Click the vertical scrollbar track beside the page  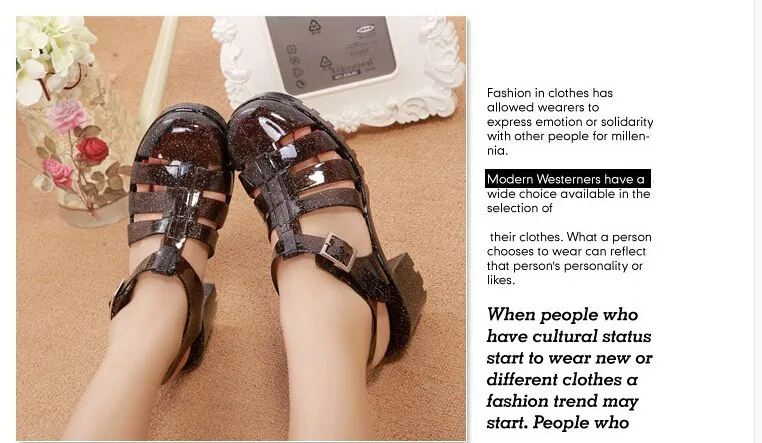(x=758, y=222)
